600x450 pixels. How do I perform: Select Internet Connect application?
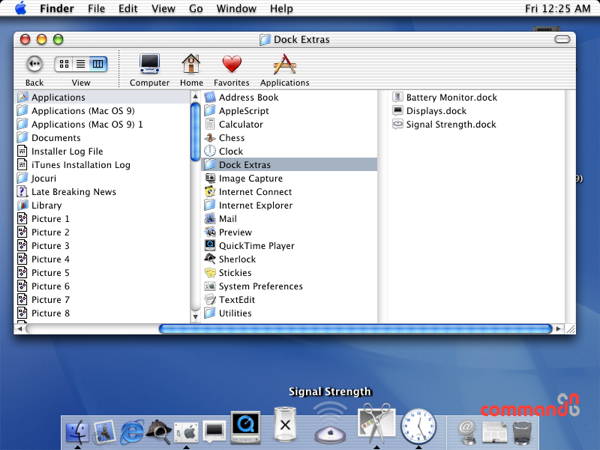289,192
